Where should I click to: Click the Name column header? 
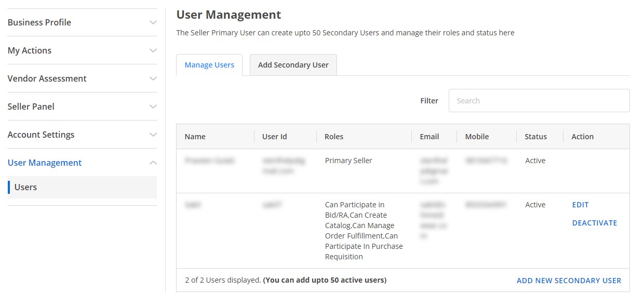coord(195,136)
